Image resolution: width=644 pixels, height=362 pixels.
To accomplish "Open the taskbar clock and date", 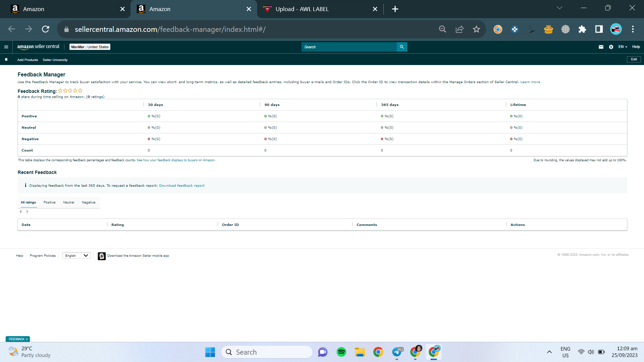I will pyautogui.click(x=625, y=352).
